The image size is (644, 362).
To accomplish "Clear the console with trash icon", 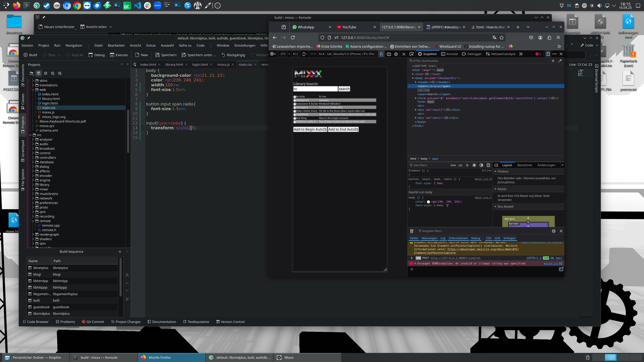I will click(412, 231).
